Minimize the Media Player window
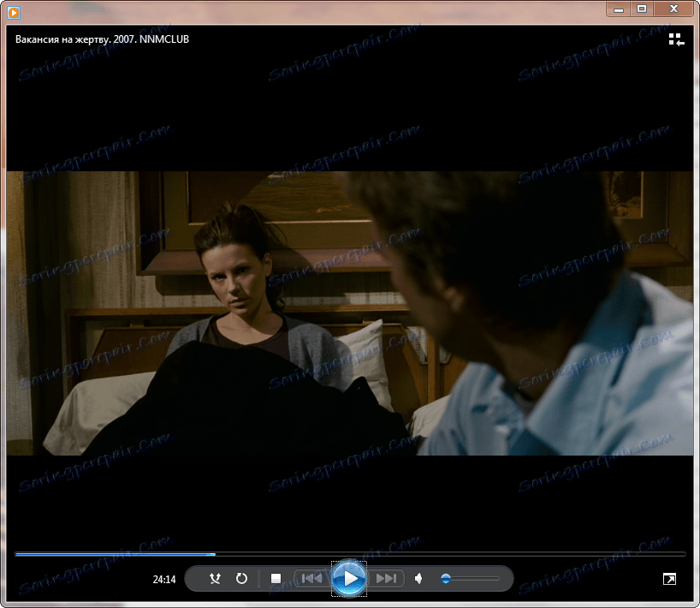700x608 pixels. pyautogui.click(x=617, y=9)
